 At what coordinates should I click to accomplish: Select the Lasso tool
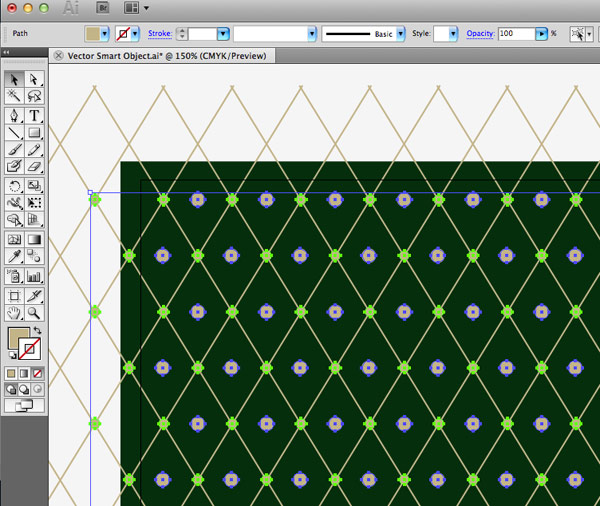click(x=34, y=96)
